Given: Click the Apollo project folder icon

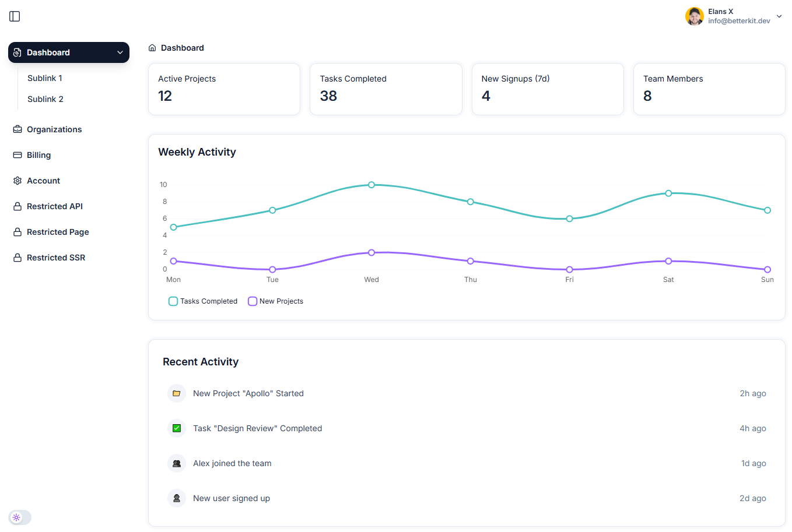Looking at the screenshot, I should [177, 393].
